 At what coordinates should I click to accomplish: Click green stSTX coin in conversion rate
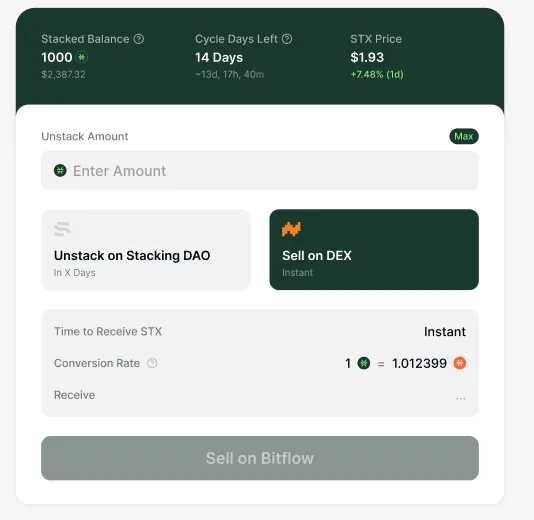364,363
